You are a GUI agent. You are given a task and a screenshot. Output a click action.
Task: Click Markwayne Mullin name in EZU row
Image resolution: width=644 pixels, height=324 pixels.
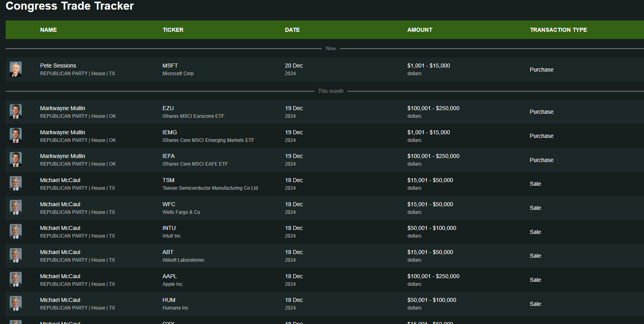(x=62, y=108)
